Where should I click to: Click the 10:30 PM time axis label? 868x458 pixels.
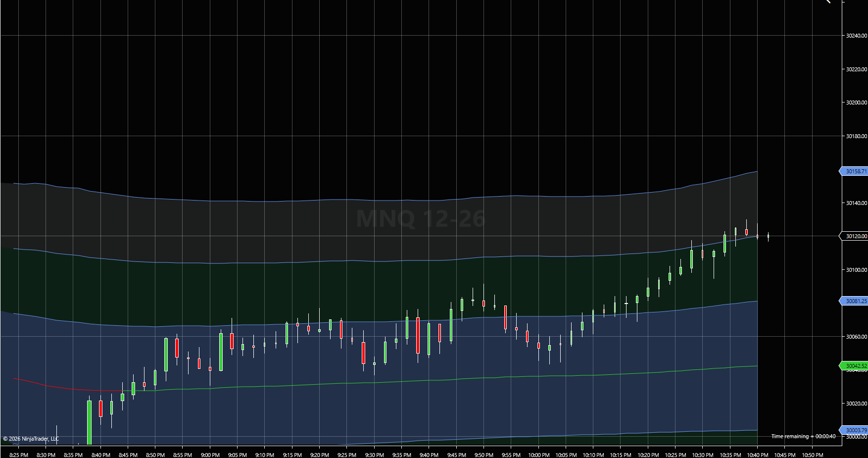[x=703, y=455]
